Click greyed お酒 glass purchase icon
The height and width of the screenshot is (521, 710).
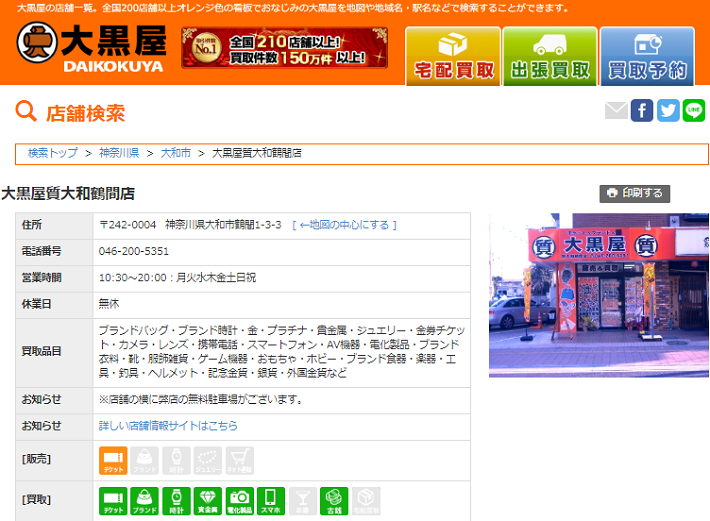[x=302, y=501]
